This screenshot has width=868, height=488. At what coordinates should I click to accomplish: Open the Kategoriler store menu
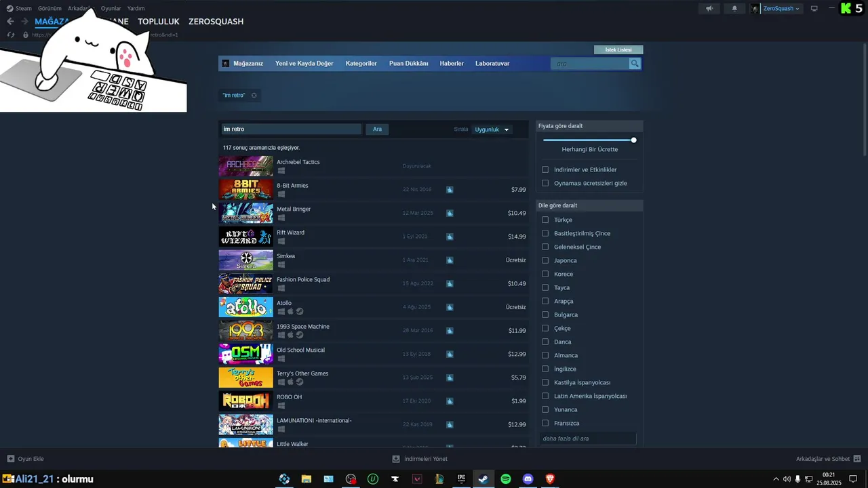point(361,64)
